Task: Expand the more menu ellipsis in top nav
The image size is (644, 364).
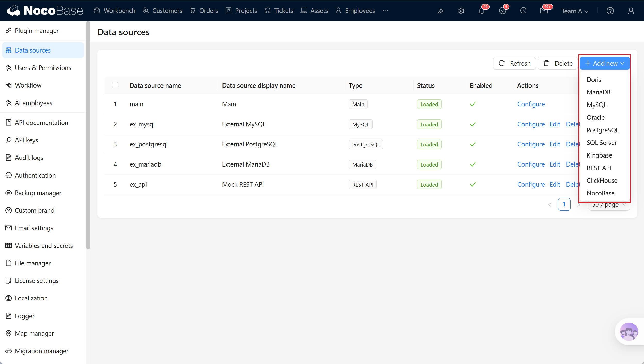Action: click(385, 11)
